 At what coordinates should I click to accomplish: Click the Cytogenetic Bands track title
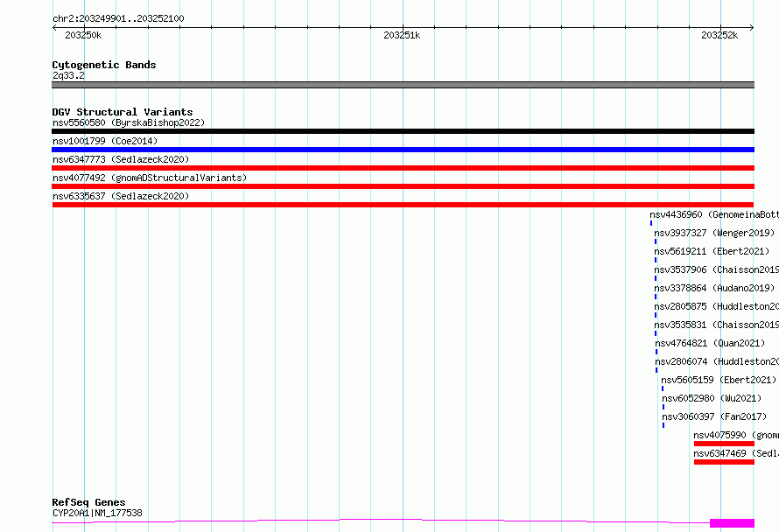104,65
